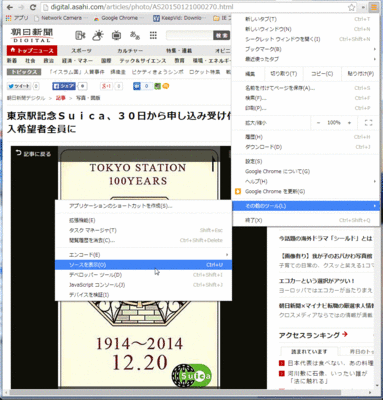The width and height of the screenshot is (383, 400).
Task: Click the video camera icon in the Asahi header
Action: [80, 35]
